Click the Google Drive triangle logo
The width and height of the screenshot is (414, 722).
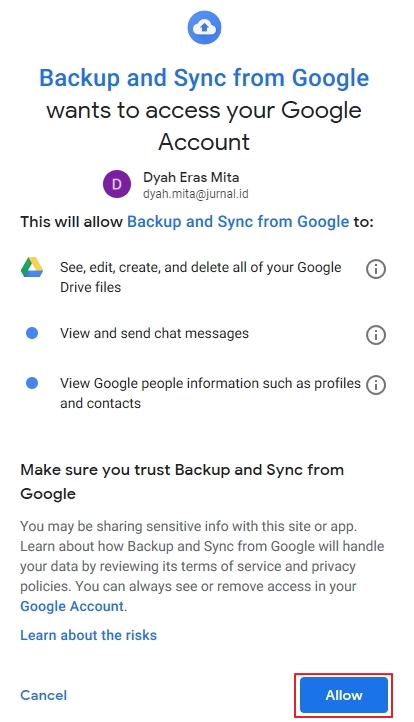pos(32,268)
